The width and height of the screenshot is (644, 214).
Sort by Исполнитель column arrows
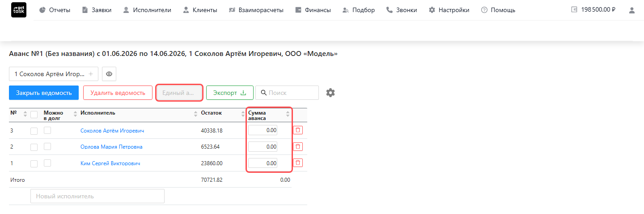point(195,114)
